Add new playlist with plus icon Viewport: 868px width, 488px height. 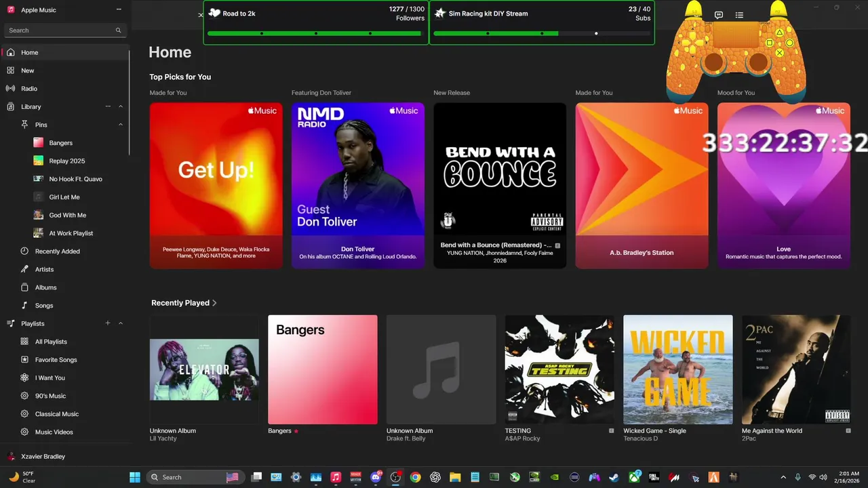pos(108,323)
